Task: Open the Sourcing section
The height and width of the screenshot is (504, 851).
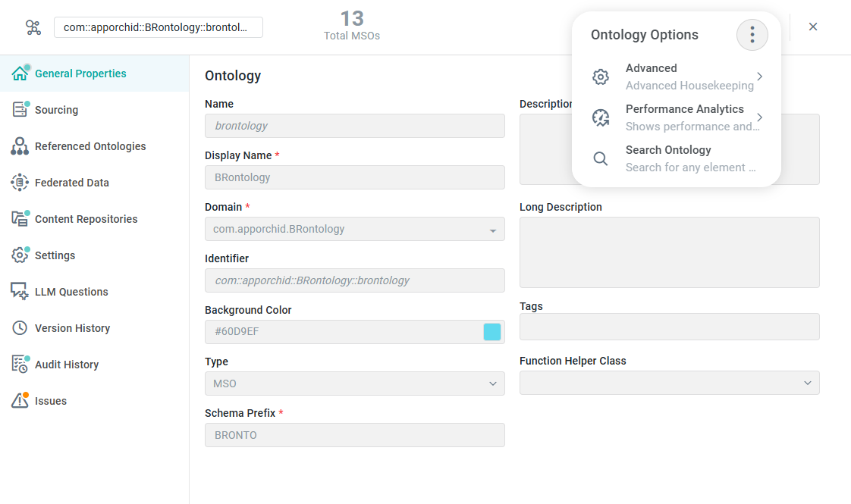Action: (x=95, y=110)
